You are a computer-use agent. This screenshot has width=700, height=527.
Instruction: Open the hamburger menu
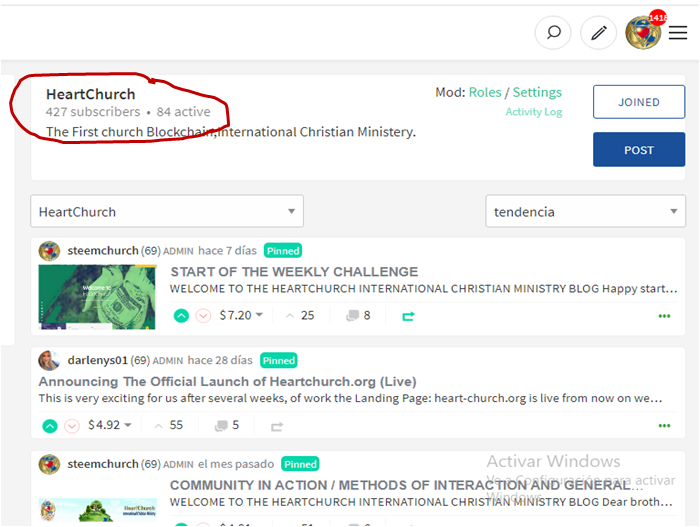(678, 33)
